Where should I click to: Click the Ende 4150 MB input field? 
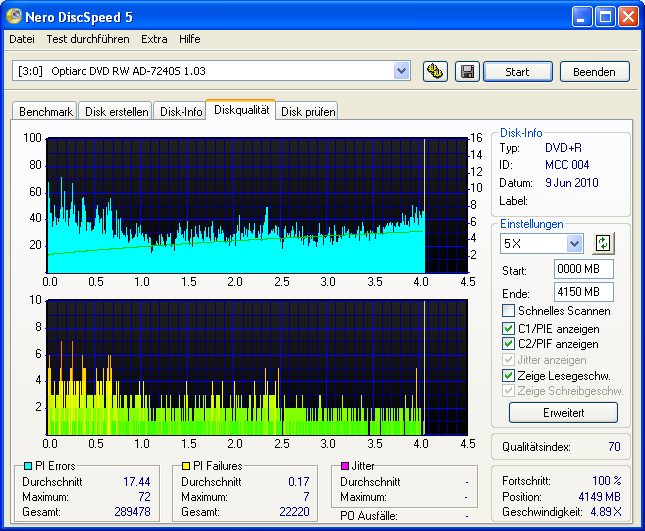point(583,292)
